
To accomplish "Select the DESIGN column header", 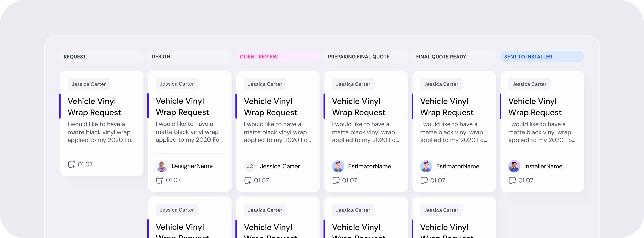I will coord(161,57).
